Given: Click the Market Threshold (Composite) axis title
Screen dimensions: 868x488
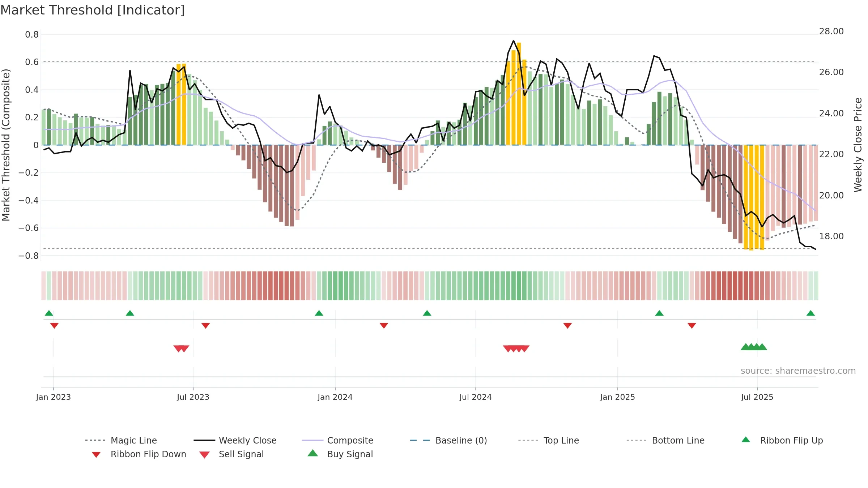Looking at the screenshot, I should 6,145.
